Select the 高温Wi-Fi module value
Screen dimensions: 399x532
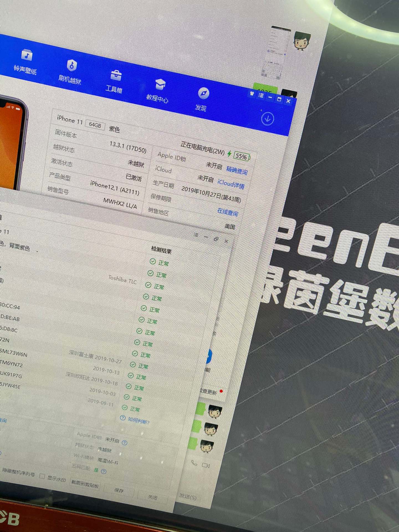[x=108, y=461]
